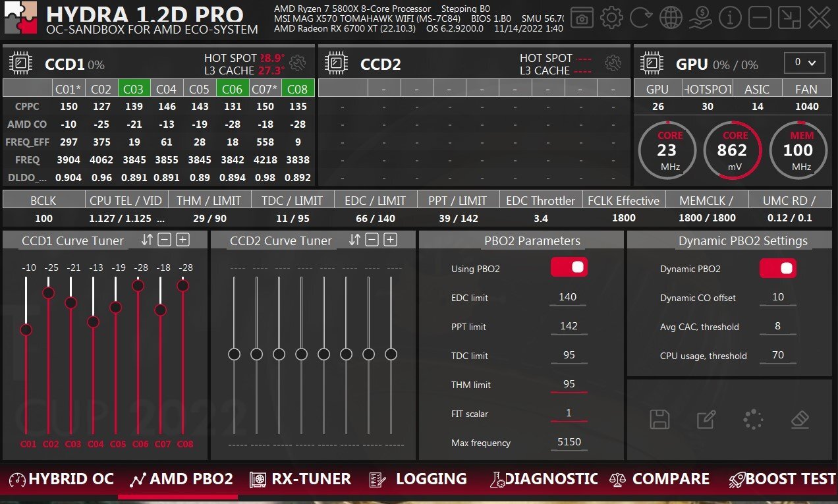The width and height of the screenshot is (838, 504).
Task: Open the globe language icon
Action: coord(671,18)
